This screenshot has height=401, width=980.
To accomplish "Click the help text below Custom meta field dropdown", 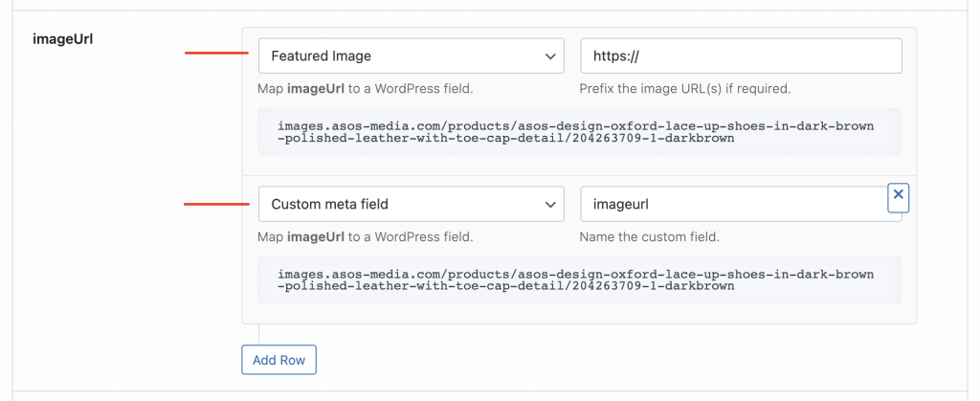I will click(x=366, y=236).
